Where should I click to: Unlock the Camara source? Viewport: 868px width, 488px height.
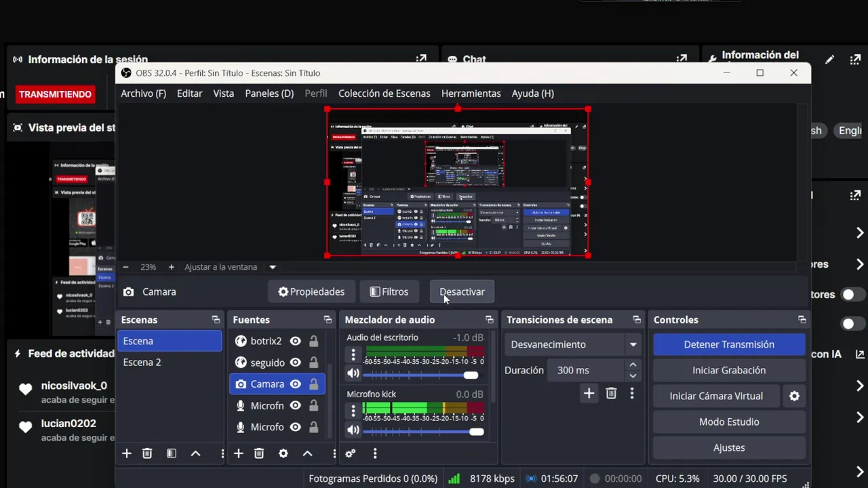pos(314,384)
